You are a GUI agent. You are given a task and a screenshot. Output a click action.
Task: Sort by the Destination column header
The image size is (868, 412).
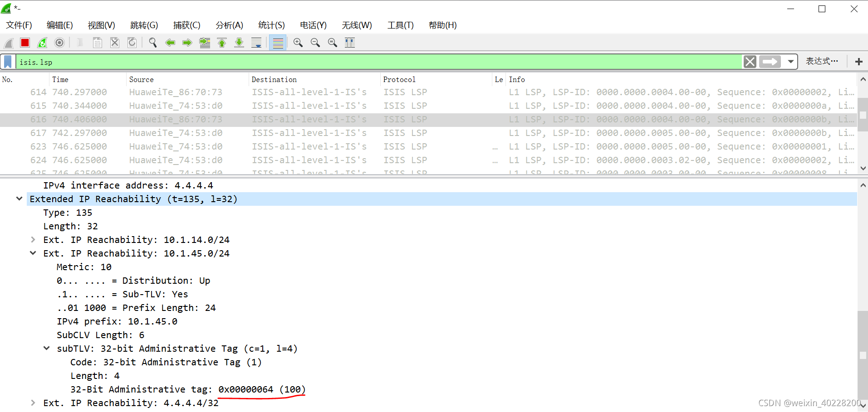tap(315, 79)
